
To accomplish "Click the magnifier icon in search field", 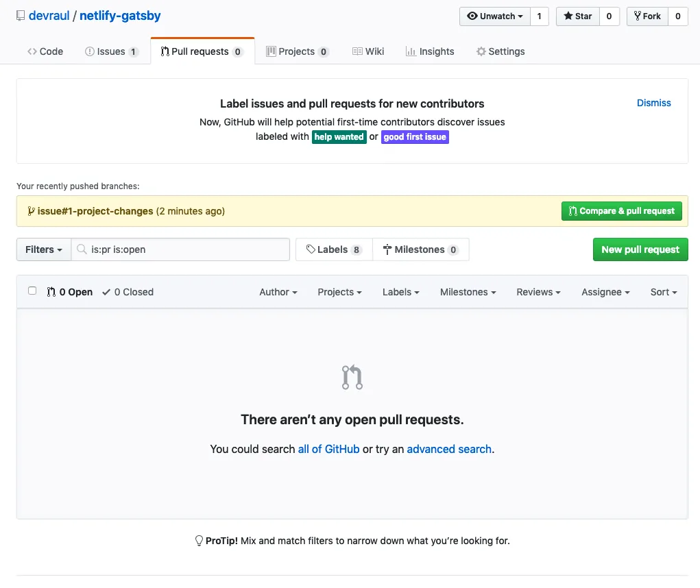I will 82,249.
